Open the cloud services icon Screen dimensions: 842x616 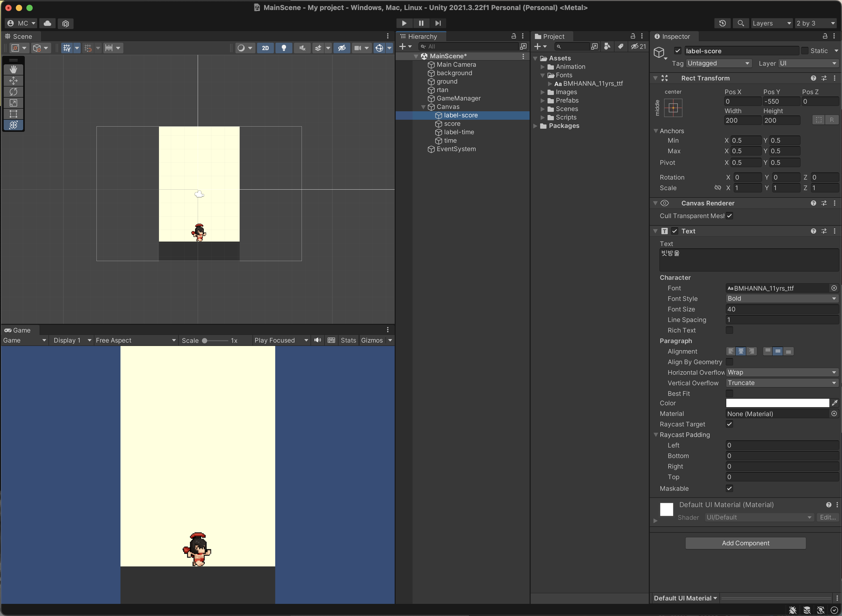coord(47,23)
